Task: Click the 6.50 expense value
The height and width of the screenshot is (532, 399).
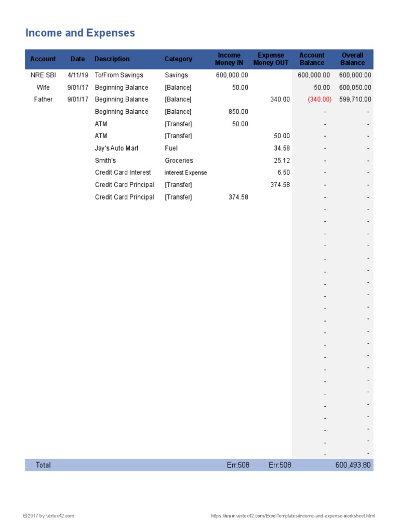Action: coord(284,172)
